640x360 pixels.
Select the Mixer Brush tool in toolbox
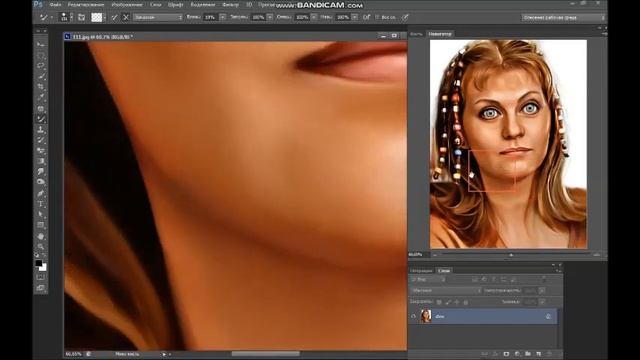tap(41, 119)
